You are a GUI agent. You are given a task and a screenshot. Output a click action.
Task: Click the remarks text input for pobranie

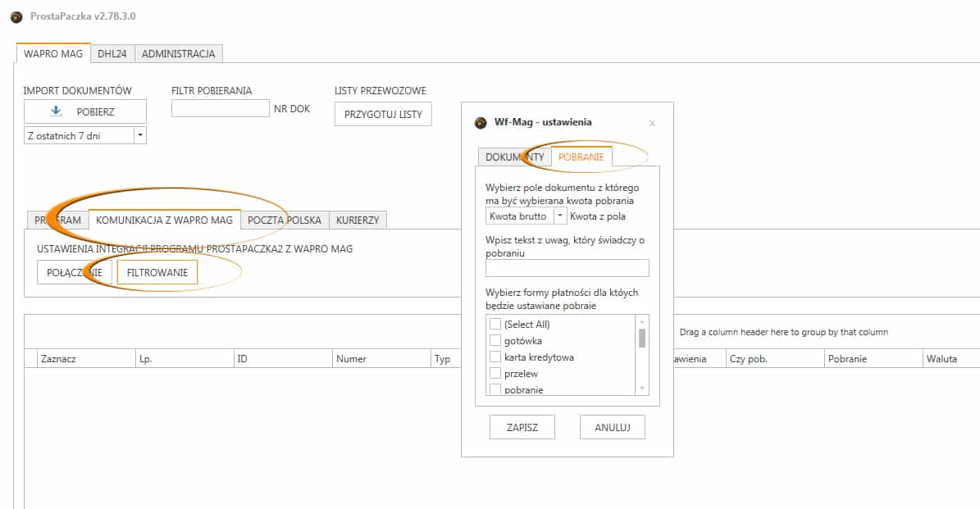coord(567,268)
